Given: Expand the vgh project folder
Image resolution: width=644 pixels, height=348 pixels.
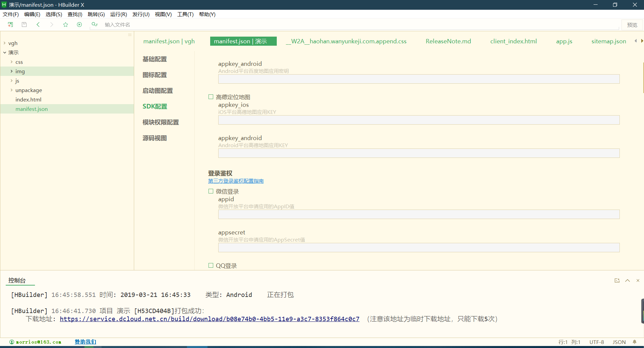Looking at the screenshot, I should [x=5, y=43].
